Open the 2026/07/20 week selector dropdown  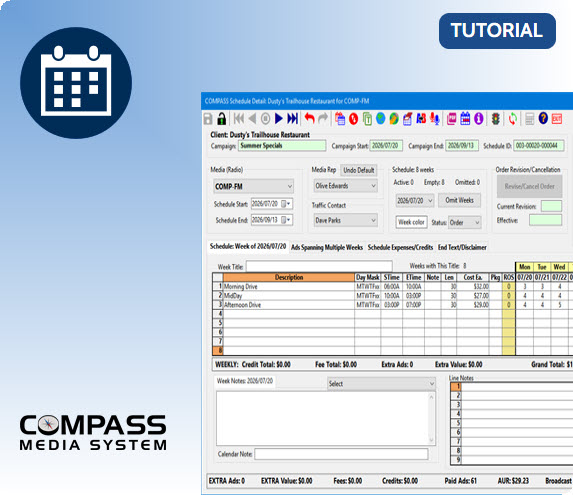tap(415, 201)
